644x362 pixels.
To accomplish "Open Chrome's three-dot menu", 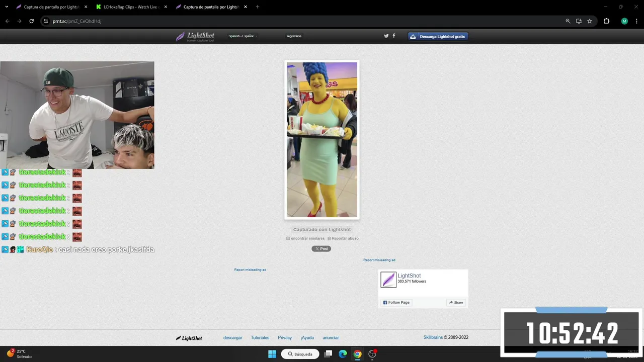I will tap(637, 21).
